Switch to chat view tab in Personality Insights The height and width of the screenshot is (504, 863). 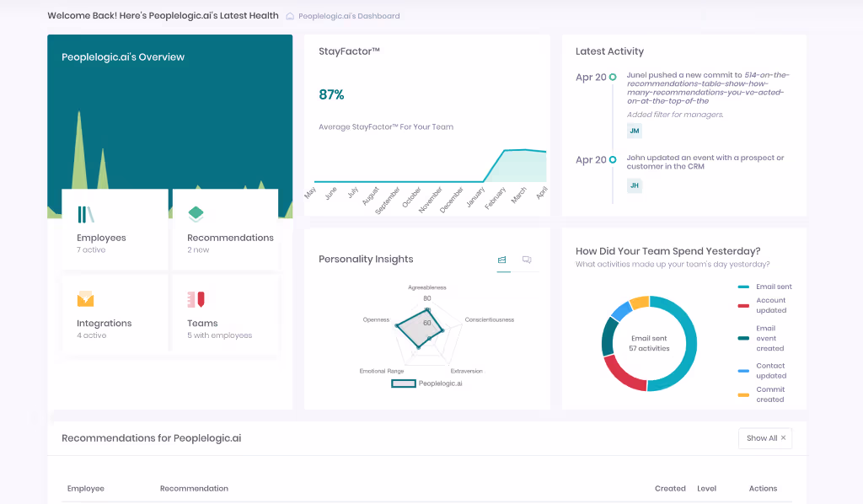527,260
